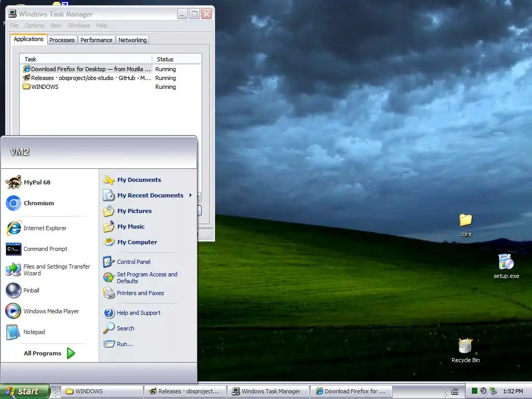
Task: Sort tasks by Status column header
Action: point(177,59)
